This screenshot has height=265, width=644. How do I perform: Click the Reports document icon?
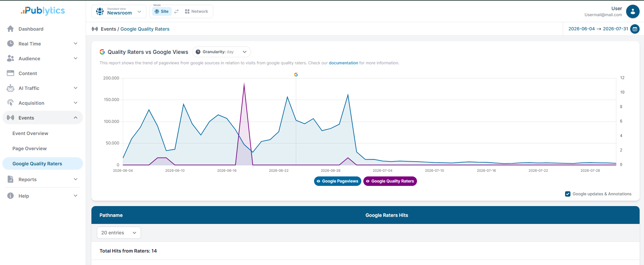tap(10, 179)
